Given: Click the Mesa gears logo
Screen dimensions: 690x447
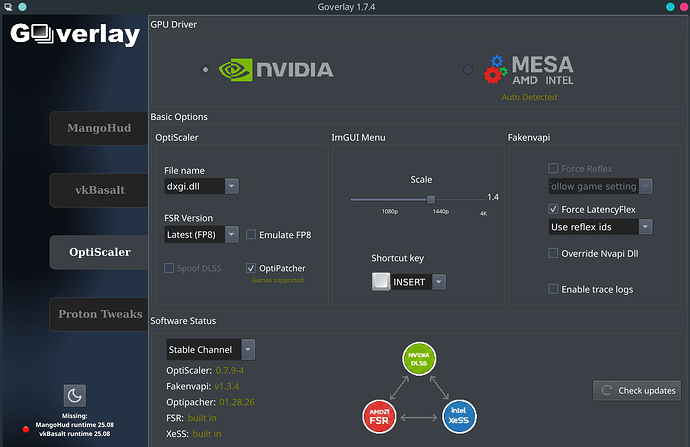Looking at the screenshot, I should point(495,70).
